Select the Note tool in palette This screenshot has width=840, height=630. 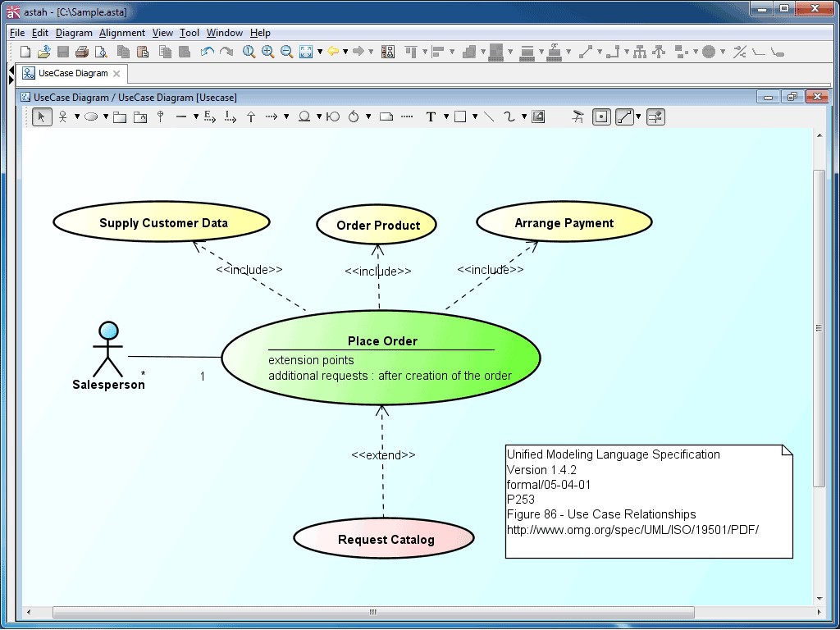point(386,117)
